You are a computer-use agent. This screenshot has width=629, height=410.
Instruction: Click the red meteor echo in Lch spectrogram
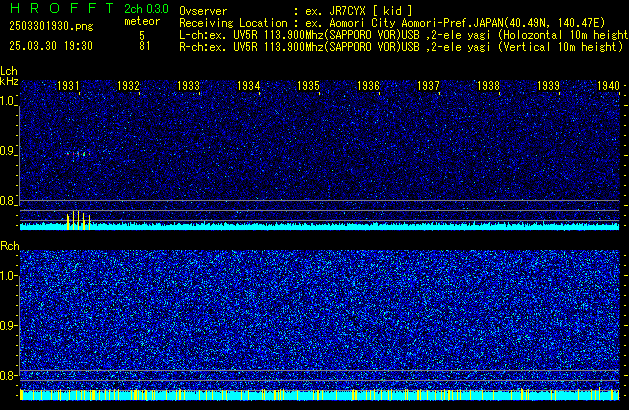tap(78, 154)
